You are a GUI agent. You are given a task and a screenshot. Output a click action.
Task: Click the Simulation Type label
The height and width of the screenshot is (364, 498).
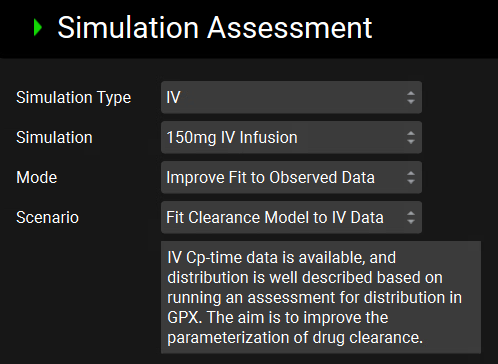point(74,98)
